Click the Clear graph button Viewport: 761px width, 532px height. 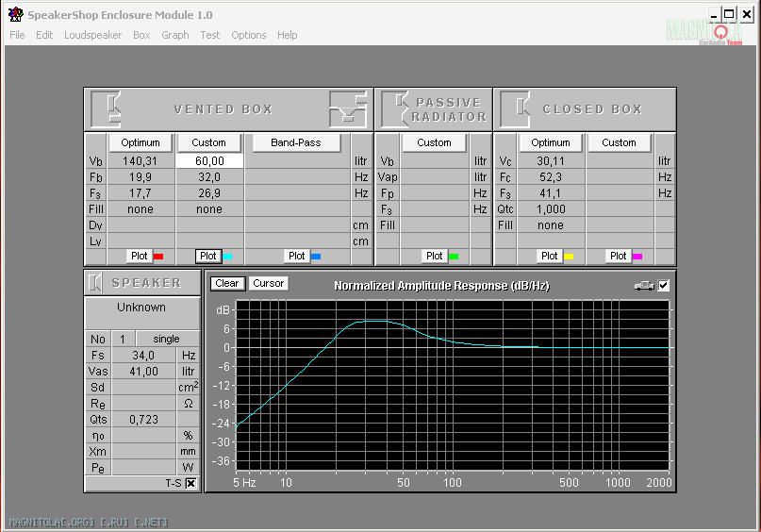(x=226, y=284)
